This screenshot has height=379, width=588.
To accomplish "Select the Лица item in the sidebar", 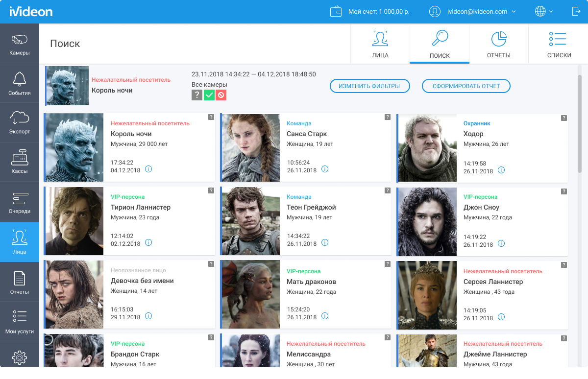I will tap(20, 242).
